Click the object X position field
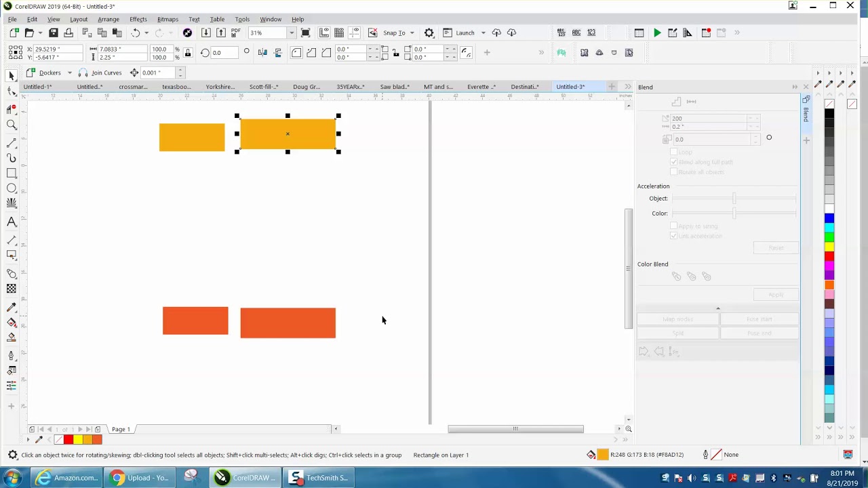 point(58,49)
